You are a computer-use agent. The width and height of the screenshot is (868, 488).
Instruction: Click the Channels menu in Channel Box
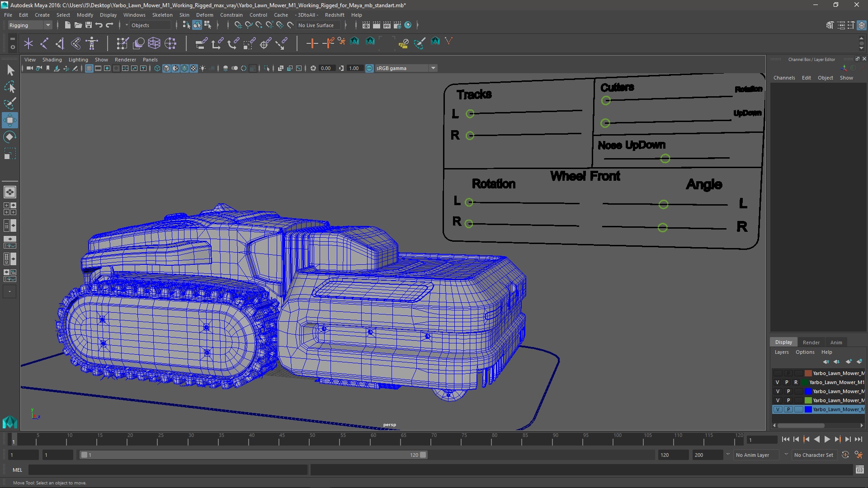[784, 78]
